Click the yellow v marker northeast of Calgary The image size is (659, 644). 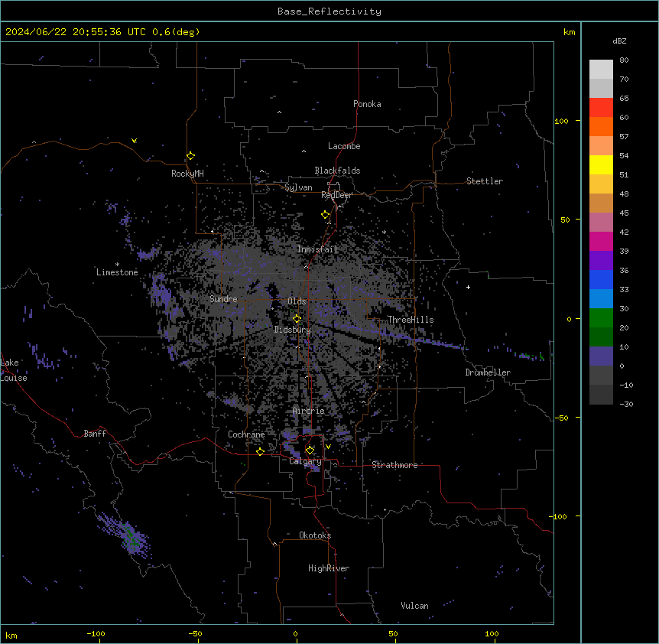click(328, 447)
